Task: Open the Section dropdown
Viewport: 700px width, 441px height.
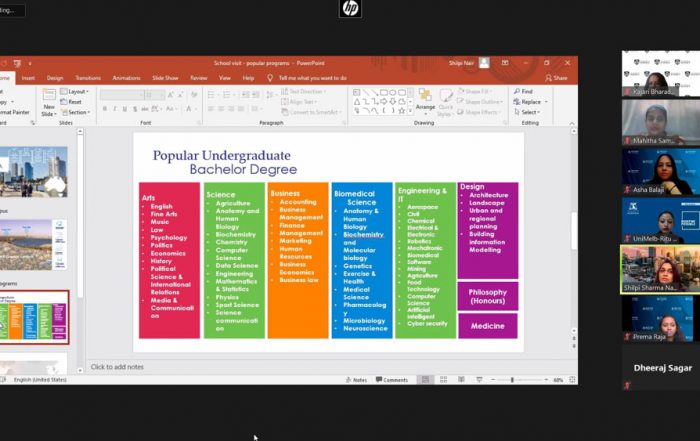Action: 76,112
